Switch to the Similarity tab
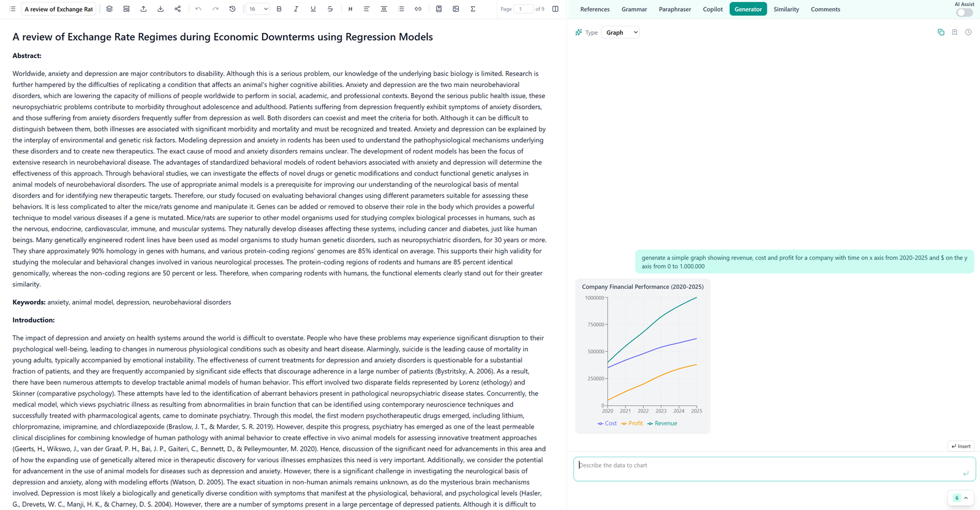Image resolution: width=980 pixels, height=510 pixels. tap(786, 9)
